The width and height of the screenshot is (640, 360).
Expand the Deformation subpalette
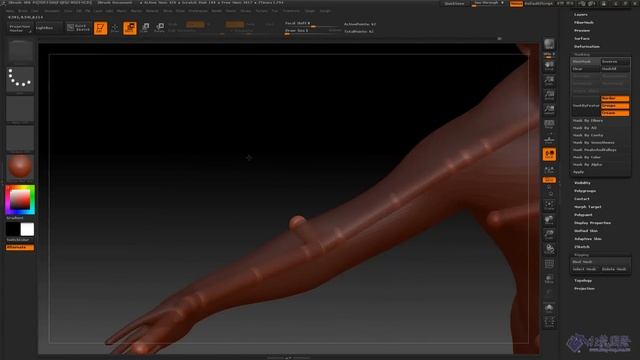click(x=587, y=47)
